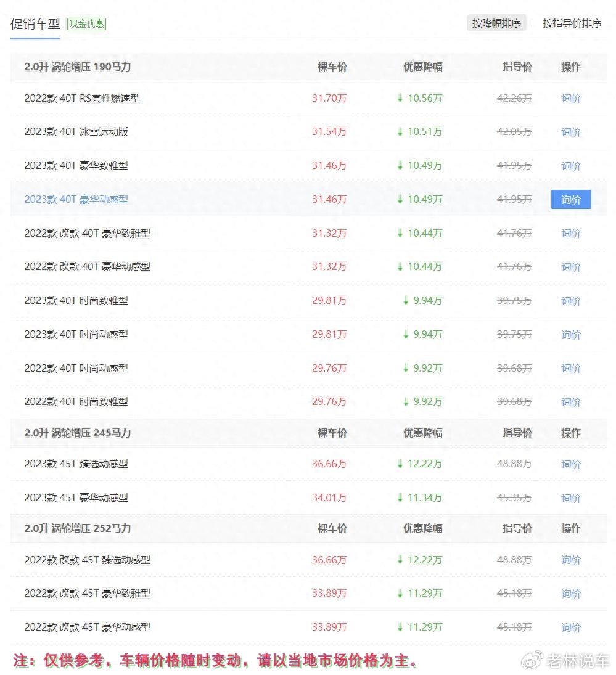Click 询价 for 2022款 改款 45T 豪华致雅型
This screenshot has height=675, width=616.
click(x=571, y=593)
